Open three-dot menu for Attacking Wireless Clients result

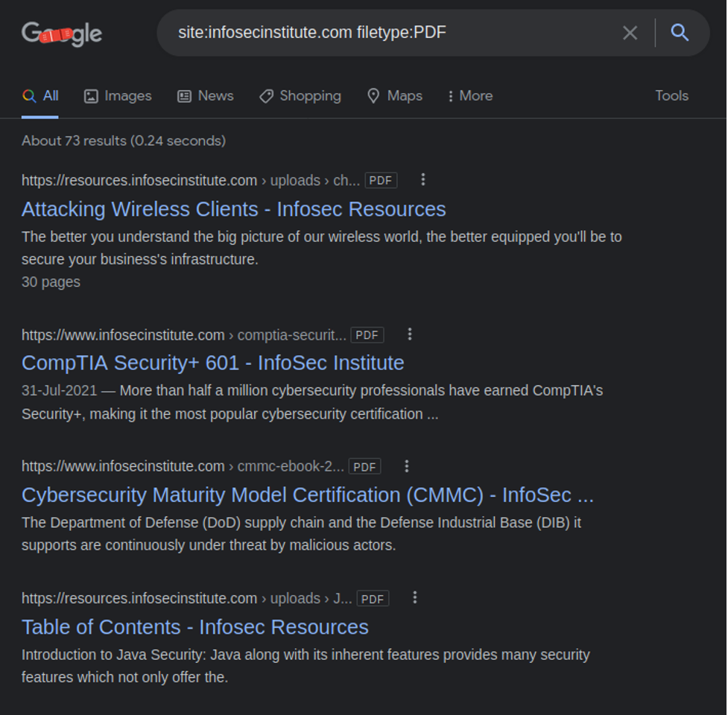click(423, 179)
